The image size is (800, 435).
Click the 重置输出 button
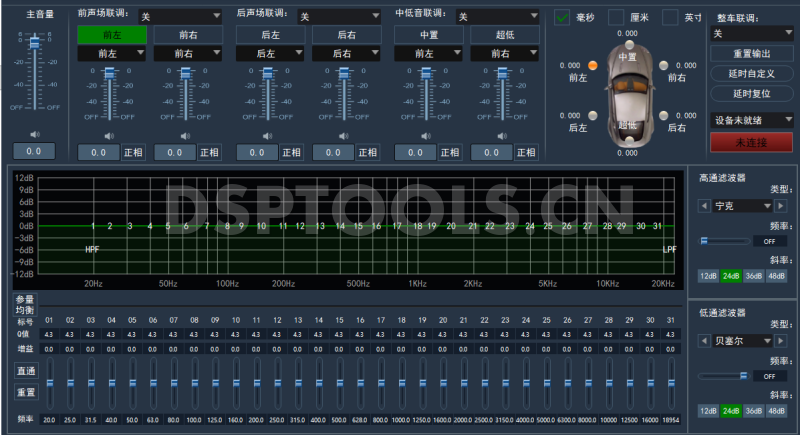(x=752, y=53)
